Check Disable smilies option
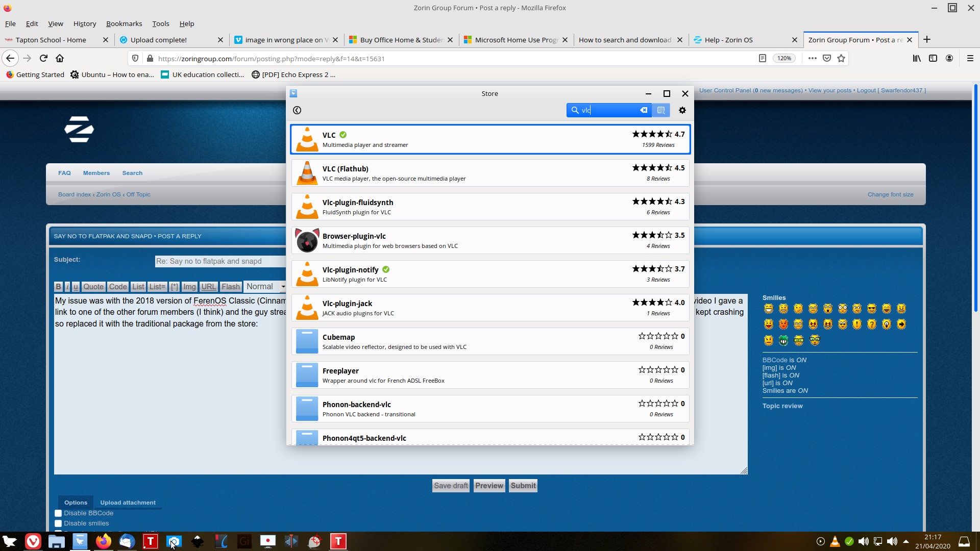 pyautogui.click(x=58, y=523)
